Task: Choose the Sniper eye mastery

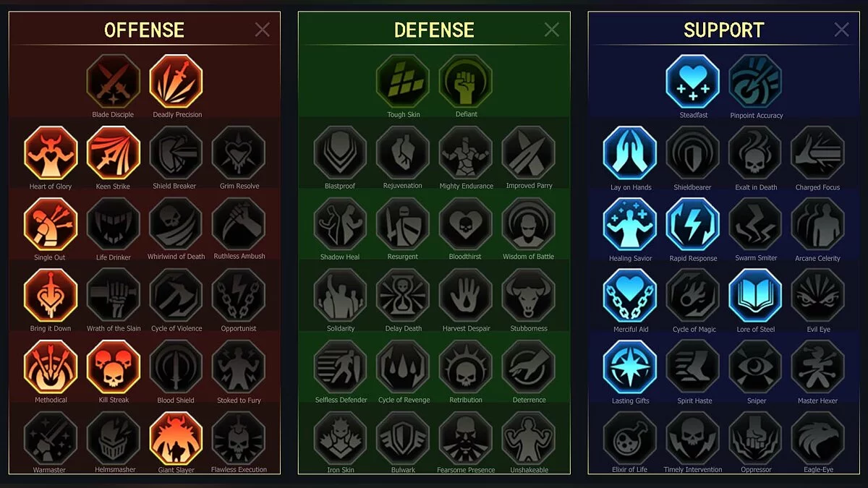Action: [x=756, y=367]
